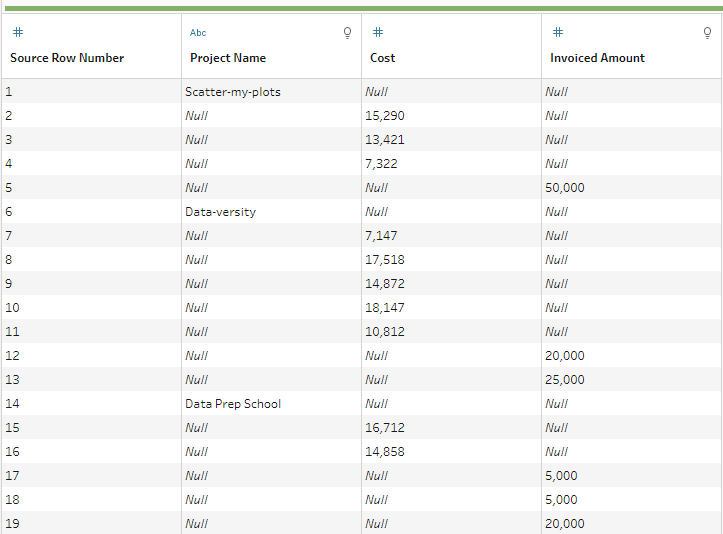
Task: Click the number type icon above Invoiced Amount
Action: [x=558, y=32]
